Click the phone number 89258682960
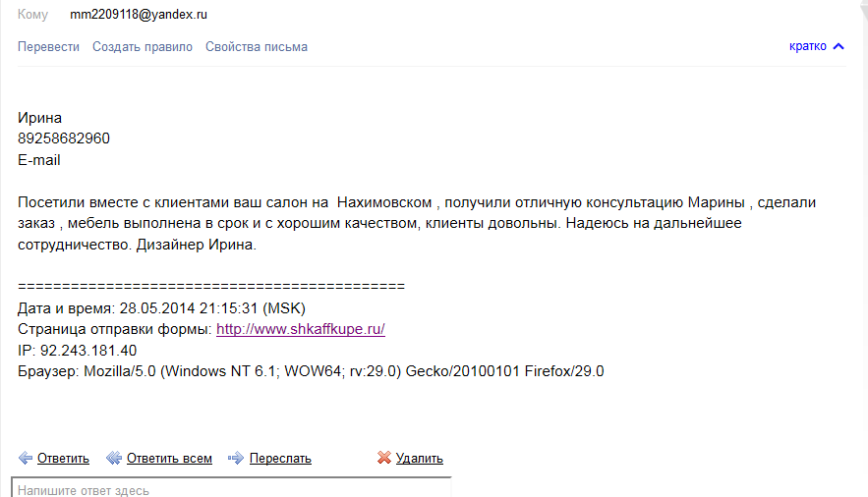Viewport: 868px width, 497px height. tap(64, 138)
